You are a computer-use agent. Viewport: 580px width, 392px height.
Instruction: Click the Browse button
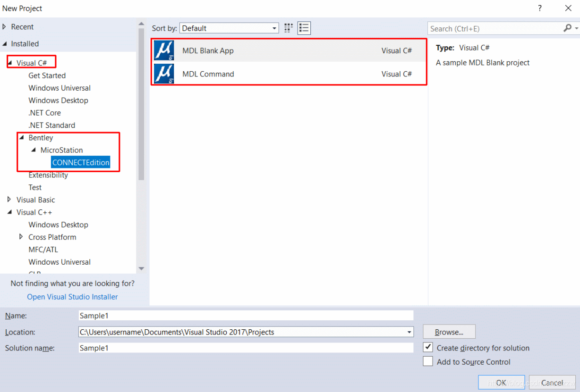point(449,332)
